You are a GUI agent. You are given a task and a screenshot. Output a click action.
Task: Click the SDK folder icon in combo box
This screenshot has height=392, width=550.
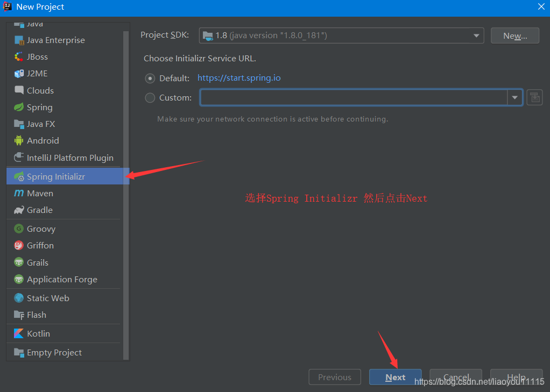pyautogui.click(x=208, y=36)
